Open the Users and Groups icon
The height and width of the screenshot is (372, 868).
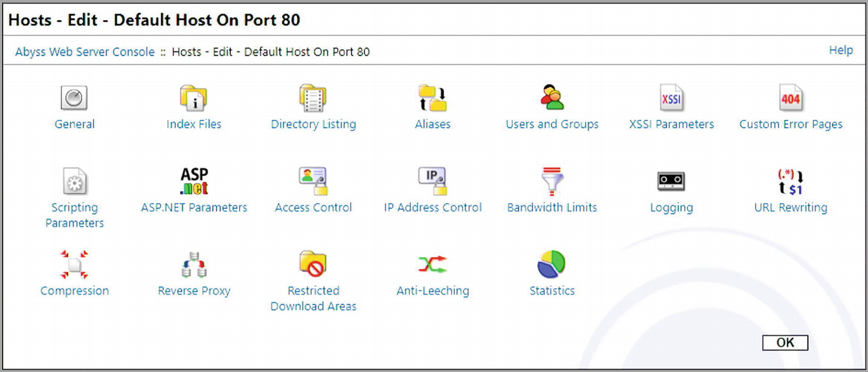(x=552, y=98)
